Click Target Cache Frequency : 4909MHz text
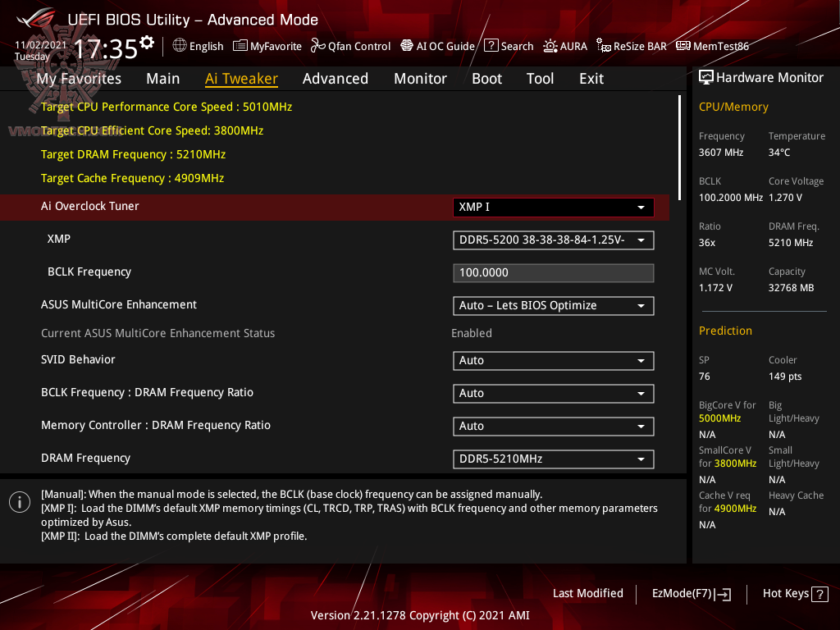Screen dimensions: 840x630 tap(132, 178)
